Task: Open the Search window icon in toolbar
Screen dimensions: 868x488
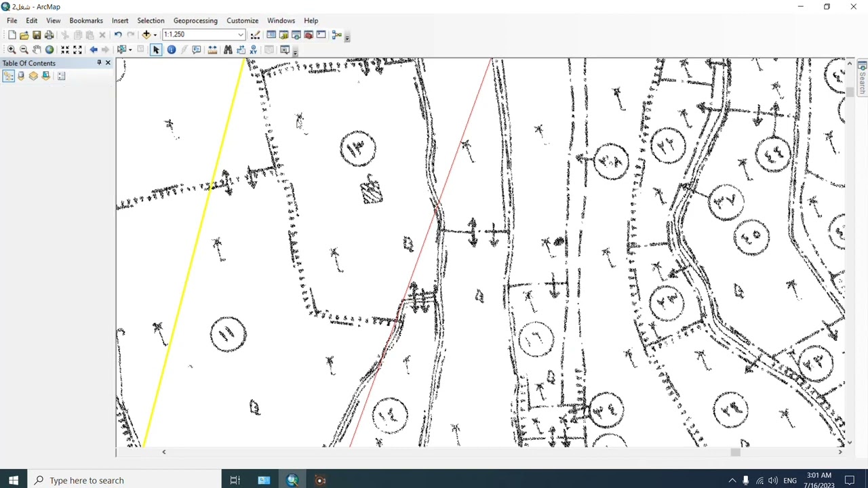Action: click(x=296, y=35)
